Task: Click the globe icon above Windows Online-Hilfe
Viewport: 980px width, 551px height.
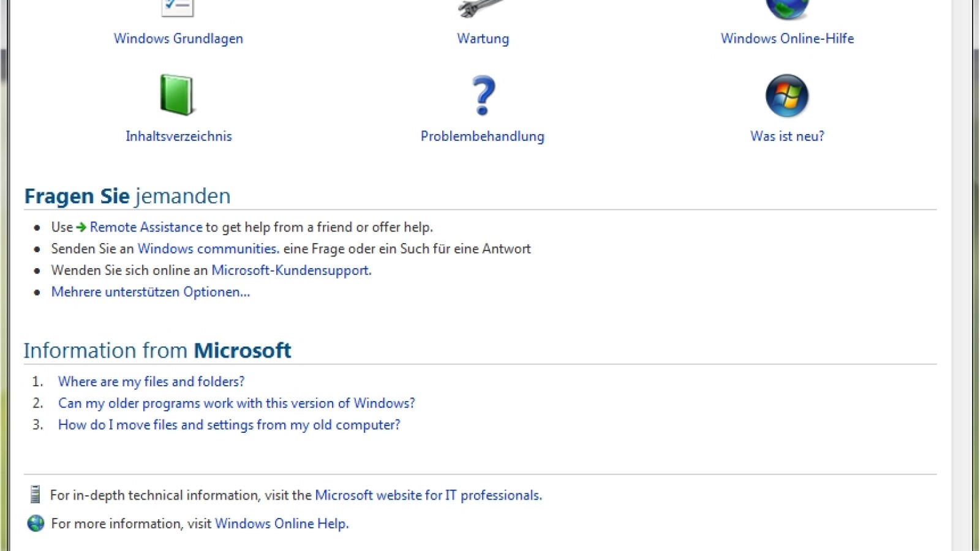Action: point(787,8)
